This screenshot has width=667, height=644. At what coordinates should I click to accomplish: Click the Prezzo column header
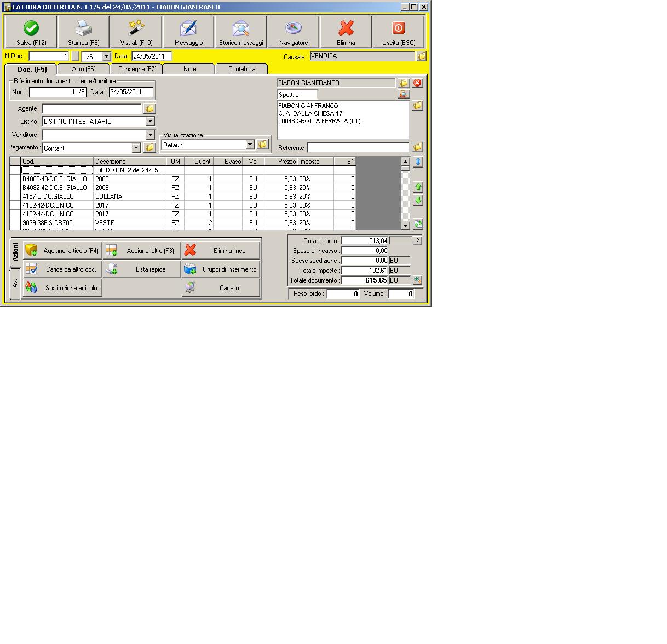(280, 162)
